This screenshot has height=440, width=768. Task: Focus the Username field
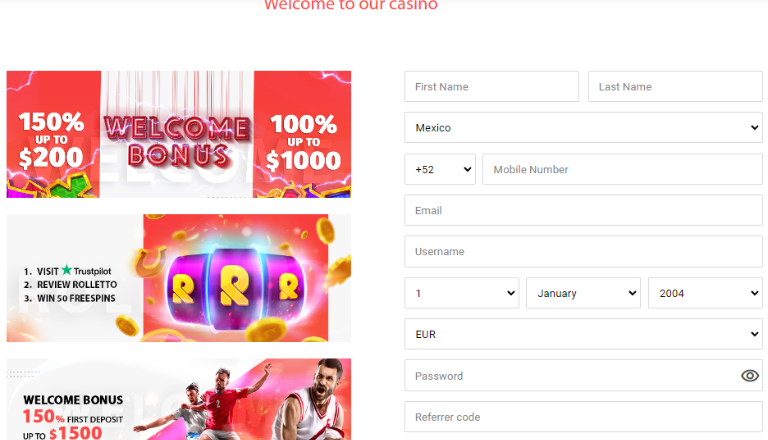click(583, 251)
